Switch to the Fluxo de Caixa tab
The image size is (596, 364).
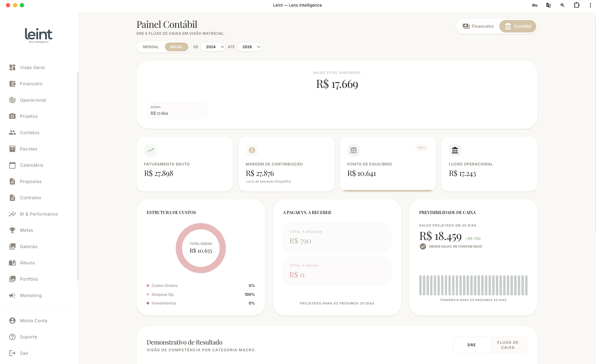pyautogui.click(x=508, y=345)
